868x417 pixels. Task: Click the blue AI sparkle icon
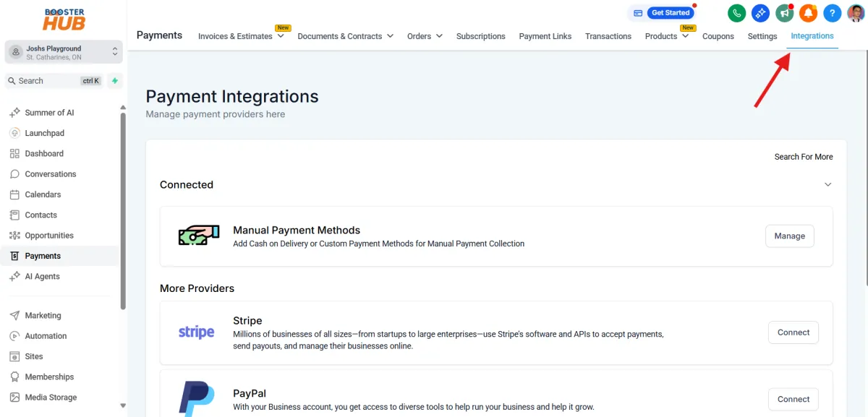(x=760, y=13)
